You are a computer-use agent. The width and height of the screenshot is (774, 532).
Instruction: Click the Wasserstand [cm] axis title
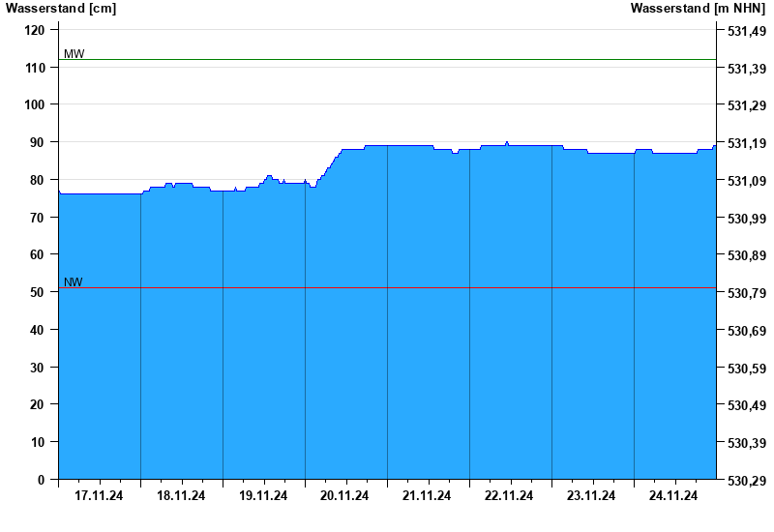coord(61,9)
